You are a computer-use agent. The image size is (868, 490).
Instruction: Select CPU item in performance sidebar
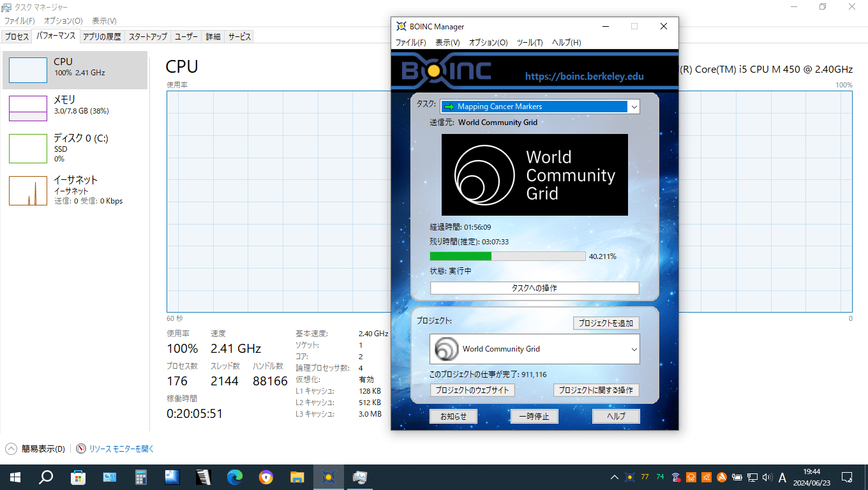(75, 70)
